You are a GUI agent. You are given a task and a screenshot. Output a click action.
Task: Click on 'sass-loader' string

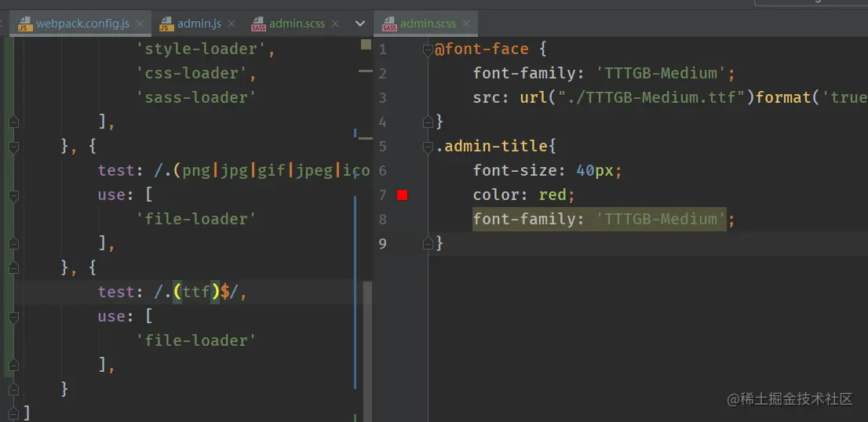pos(196,98)
